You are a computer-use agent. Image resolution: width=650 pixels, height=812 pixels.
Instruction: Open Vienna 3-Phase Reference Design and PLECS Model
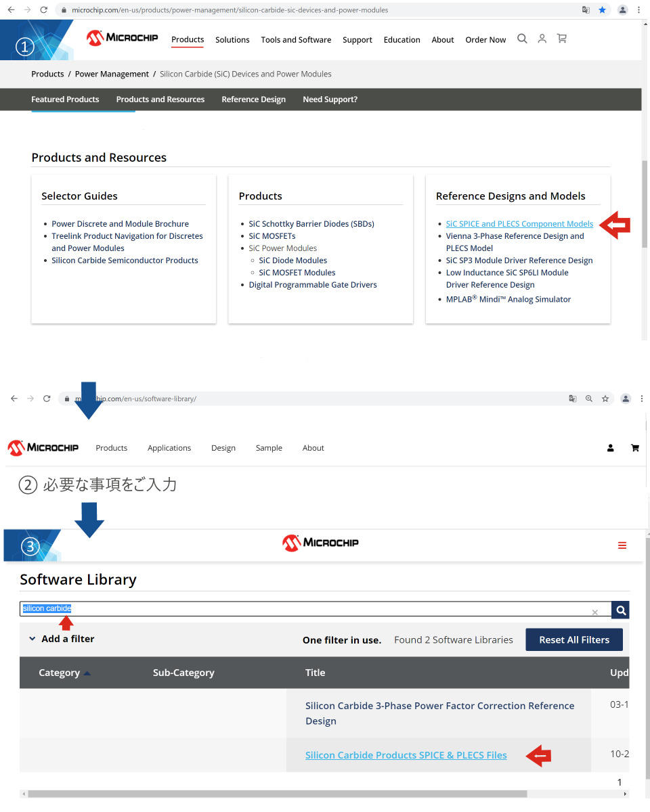coord(515,242)
